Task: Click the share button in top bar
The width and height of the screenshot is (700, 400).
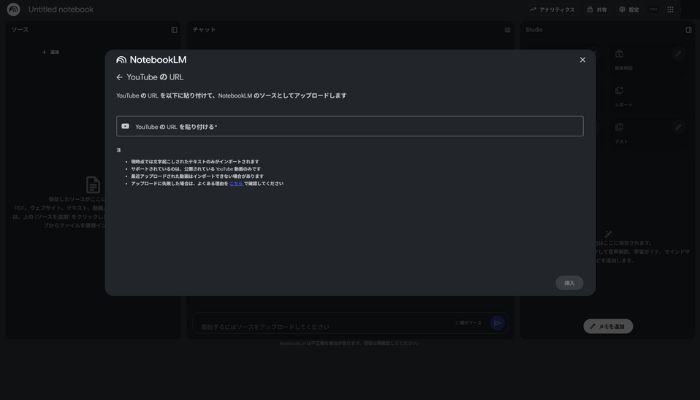Action: [x=597, y=9]
